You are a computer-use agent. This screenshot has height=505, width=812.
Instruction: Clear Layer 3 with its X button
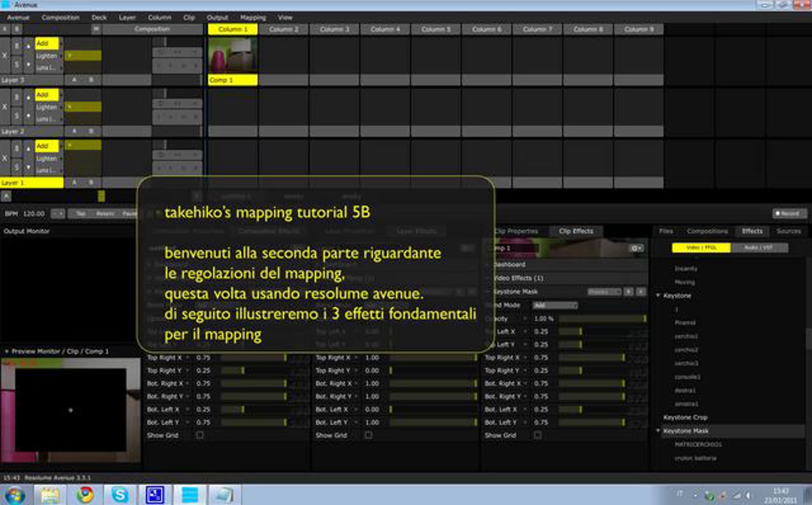coord(5,55)
